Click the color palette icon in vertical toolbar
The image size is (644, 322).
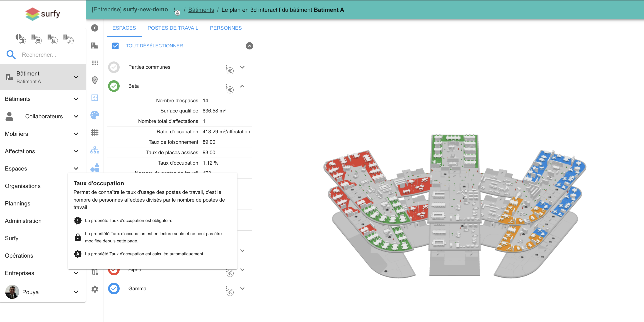click(94, 115)
